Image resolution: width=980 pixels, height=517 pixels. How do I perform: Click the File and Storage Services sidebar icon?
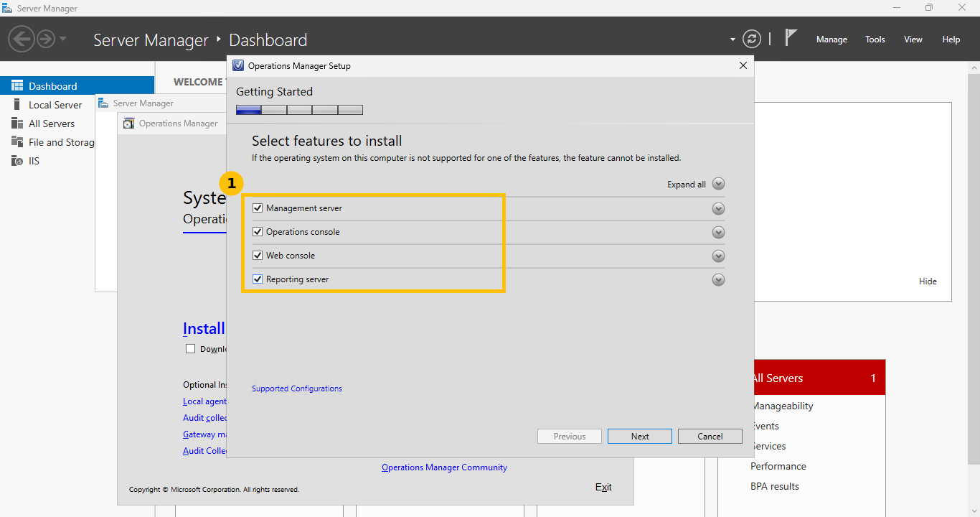coord(17,141)
